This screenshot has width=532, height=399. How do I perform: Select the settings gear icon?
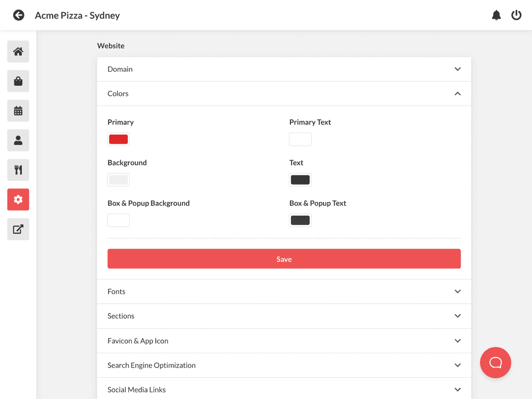(x=18, y=199)
